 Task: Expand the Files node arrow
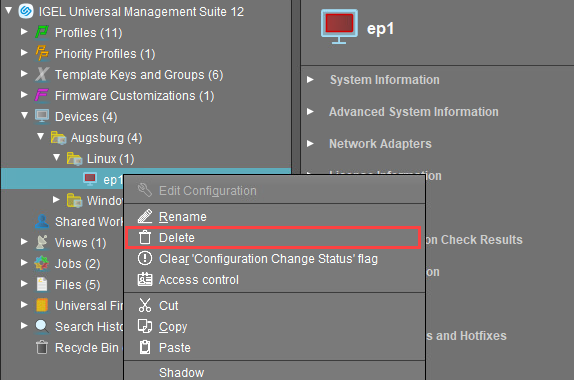24,284
